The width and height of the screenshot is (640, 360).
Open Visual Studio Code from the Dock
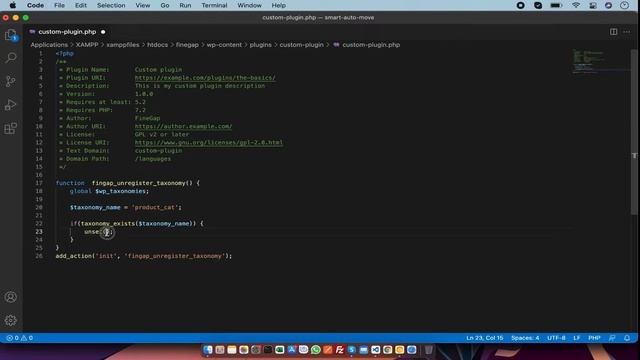coord(376,350)
